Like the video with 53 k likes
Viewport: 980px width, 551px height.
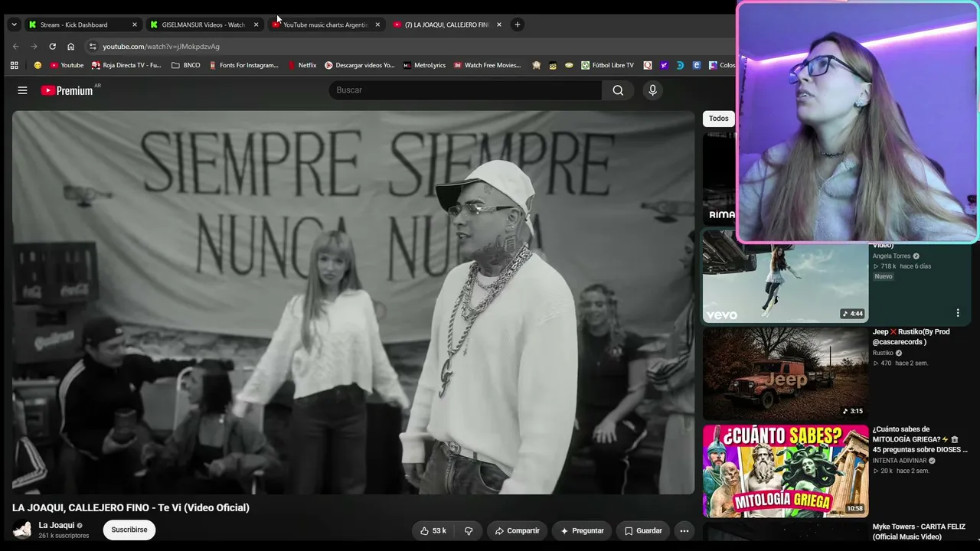433,530
